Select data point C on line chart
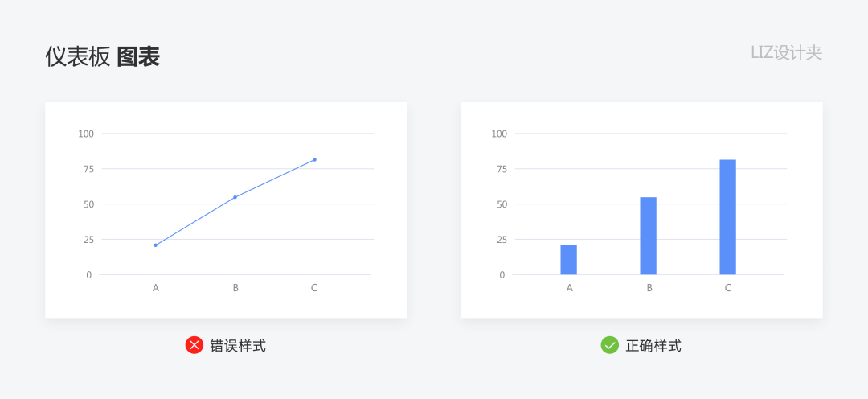 [314, 159]
